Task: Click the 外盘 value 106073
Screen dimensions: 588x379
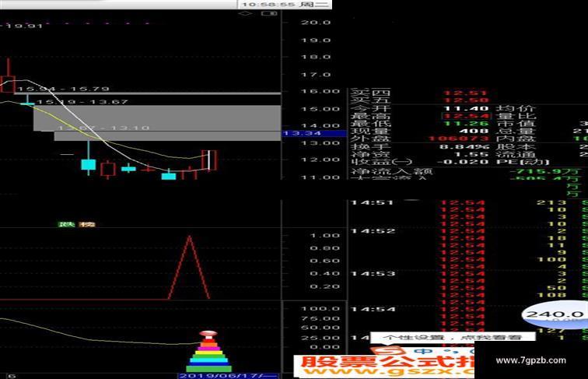Action: click(x=459, y=139)
